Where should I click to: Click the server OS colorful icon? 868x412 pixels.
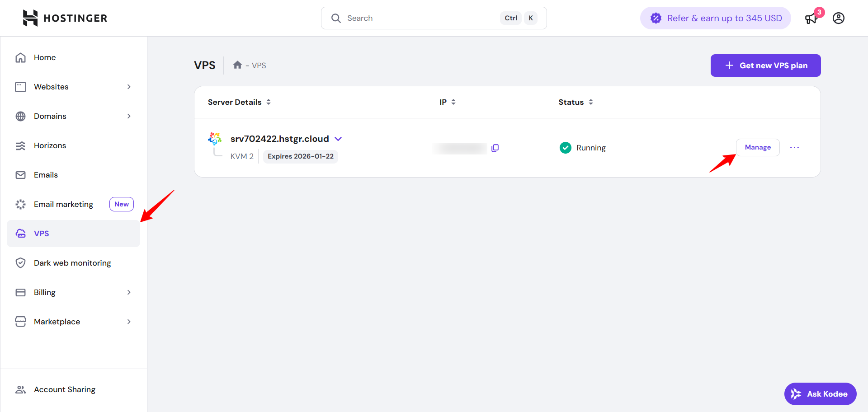pyautogui.click(x=215, y=138)
